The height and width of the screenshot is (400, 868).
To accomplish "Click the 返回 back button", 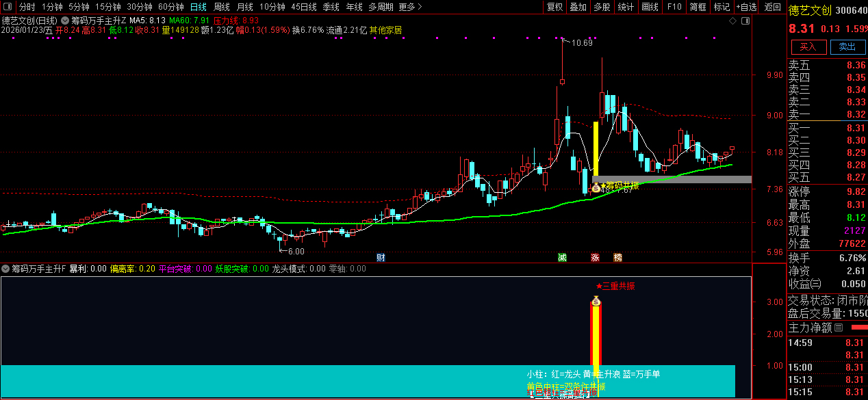I will [x=772, y=7].
